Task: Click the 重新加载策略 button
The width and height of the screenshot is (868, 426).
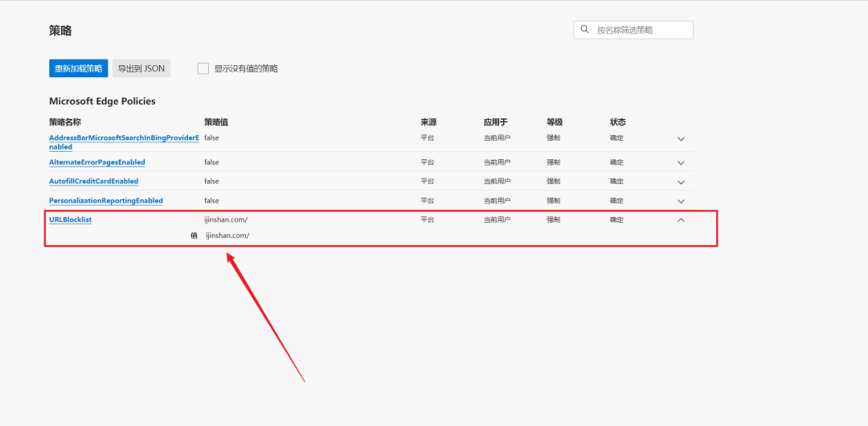Action: point(78,68)
